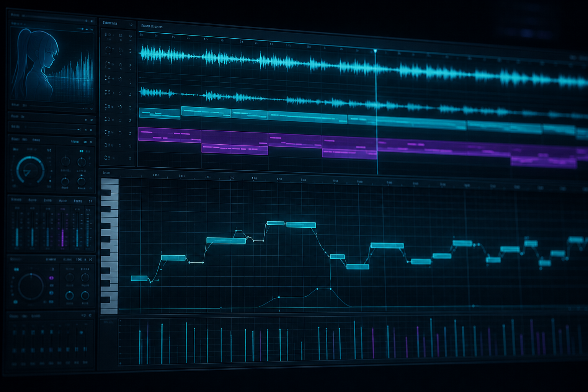Image resolution: width=588 pixels, height=392 pixels.
Task: Toggle the purple-lit button beside the large dark dial
Action: 51,278
